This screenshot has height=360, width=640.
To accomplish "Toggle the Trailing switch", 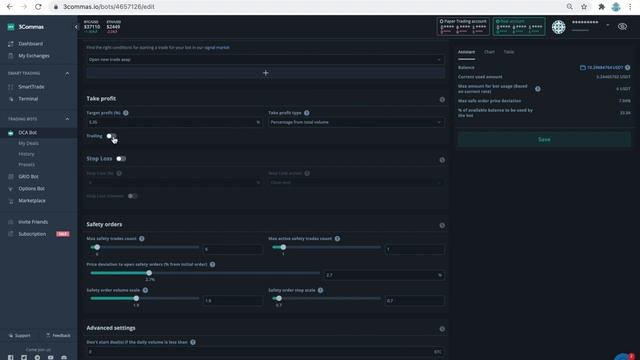I will pos(111,136).
